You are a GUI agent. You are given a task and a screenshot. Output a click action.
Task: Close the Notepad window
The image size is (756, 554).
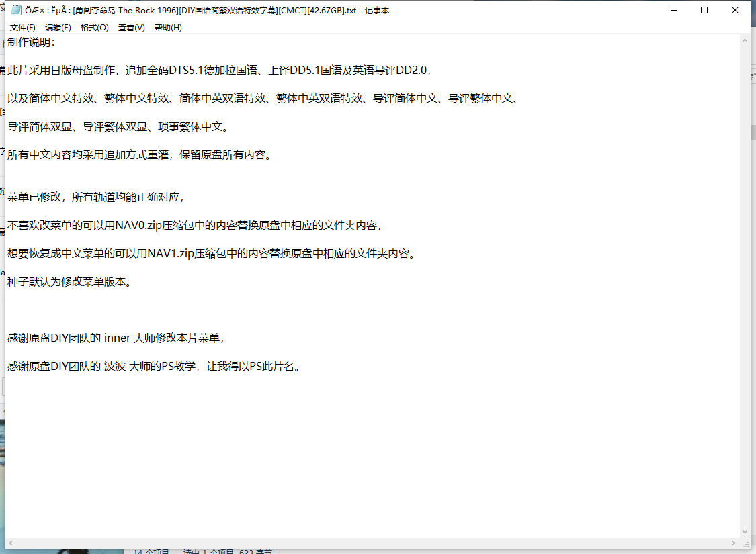pos(735,11)
